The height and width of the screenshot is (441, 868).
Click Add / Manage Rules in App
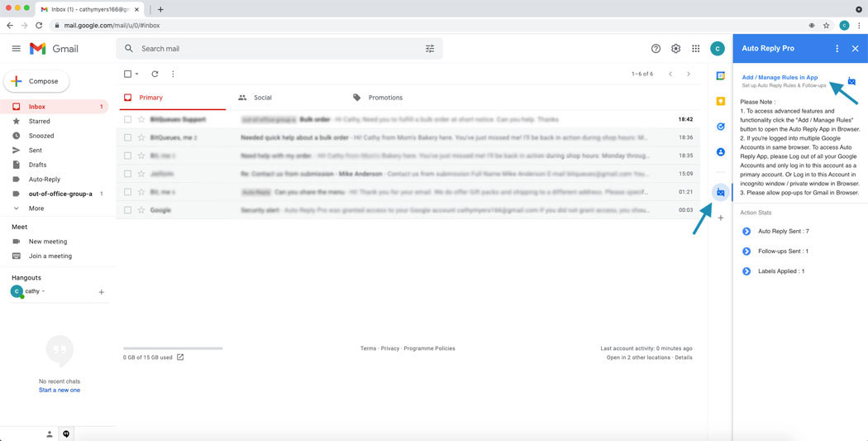tap(780, 78)
